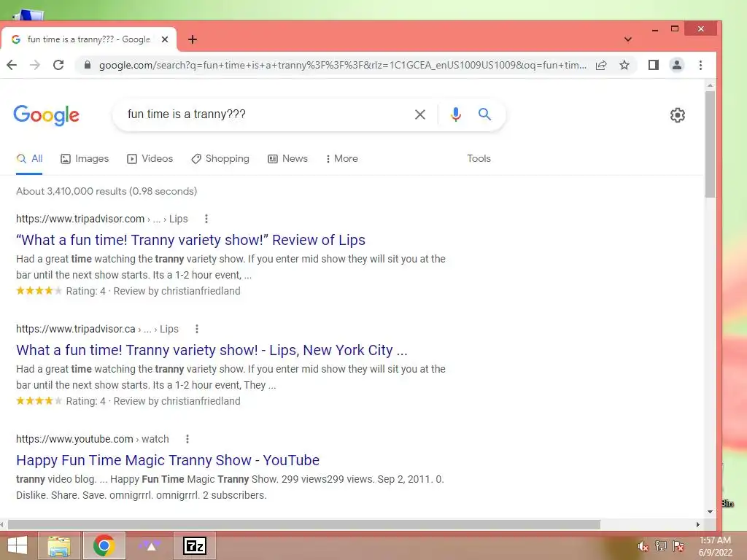Viewport: 747px width, 560px height.
Task: Start voice search with microphone
Action: (x=456, y=114)
